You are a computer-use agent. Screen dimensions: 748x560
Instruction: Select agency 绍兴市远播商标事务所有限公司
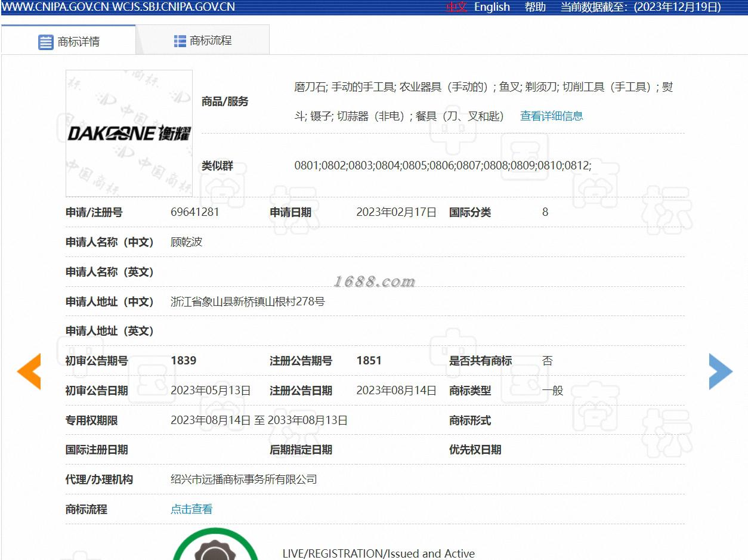tap(244, 479)
